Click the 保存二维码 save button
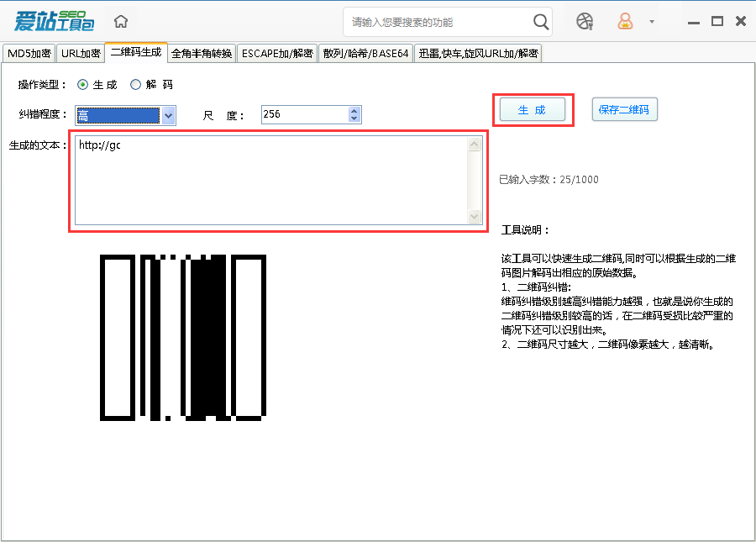This screenshot has height=542, width=756. point(624,109)
